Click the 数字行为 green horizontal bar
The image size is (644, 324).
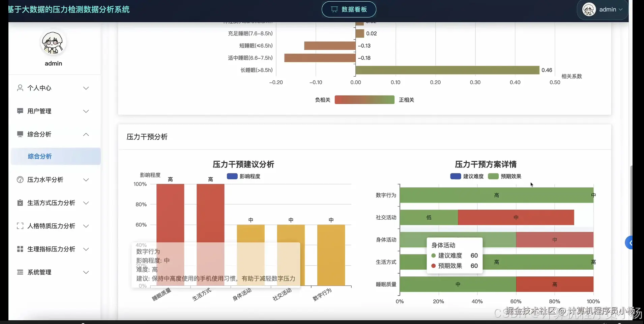pos(497,195)
